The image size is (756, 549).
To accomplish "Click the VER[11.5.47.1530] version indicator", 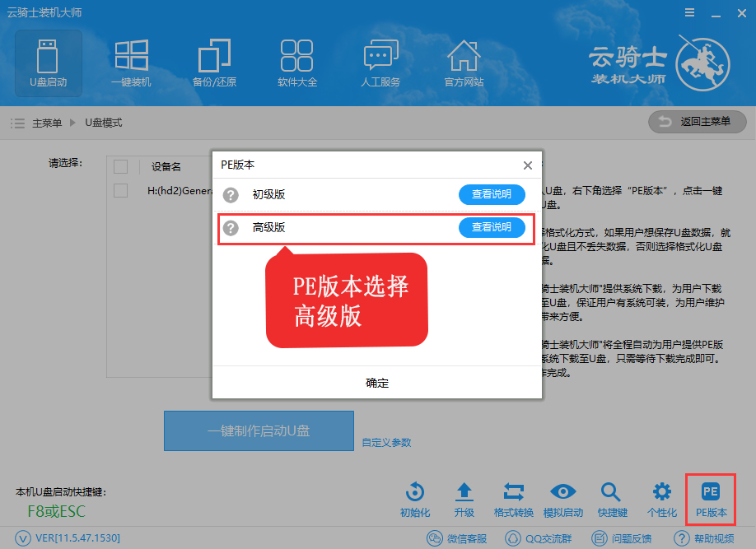I will [68, 538].
